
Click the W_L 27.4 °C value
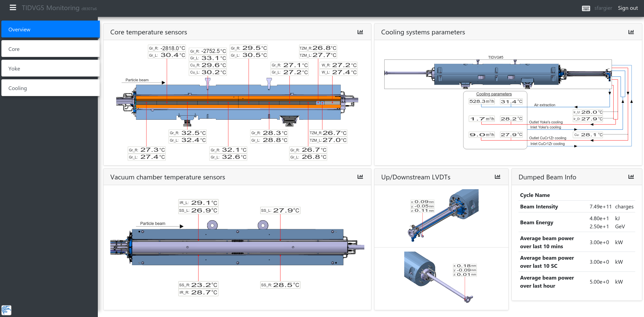339,72
